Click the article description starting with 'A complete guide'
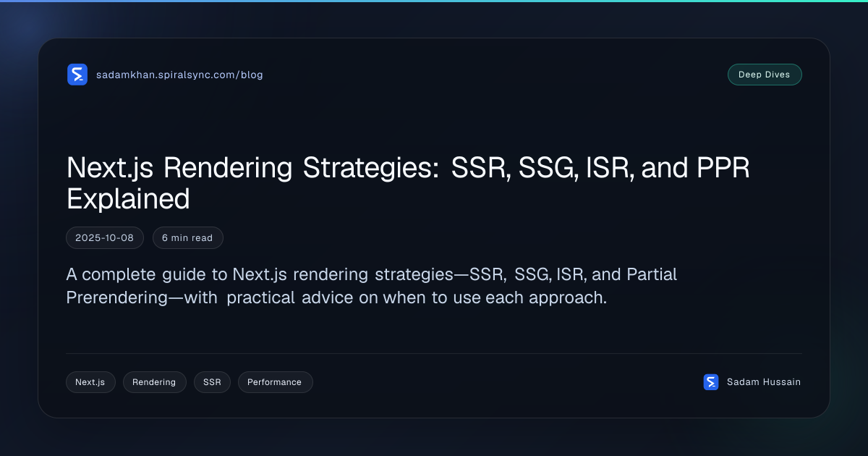The image size is (868, 456). 372,286
